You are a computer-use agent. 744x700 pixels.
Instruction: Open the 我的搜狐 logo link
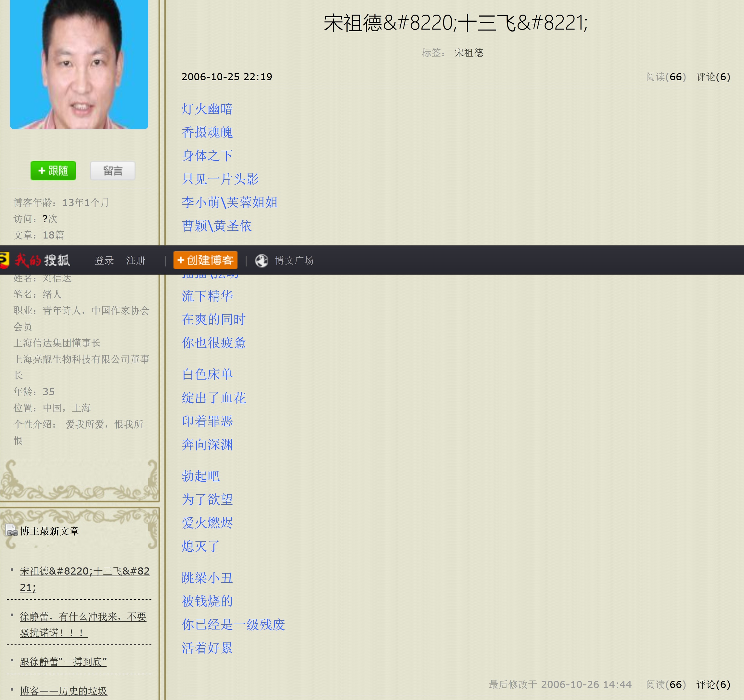(42, 260)
